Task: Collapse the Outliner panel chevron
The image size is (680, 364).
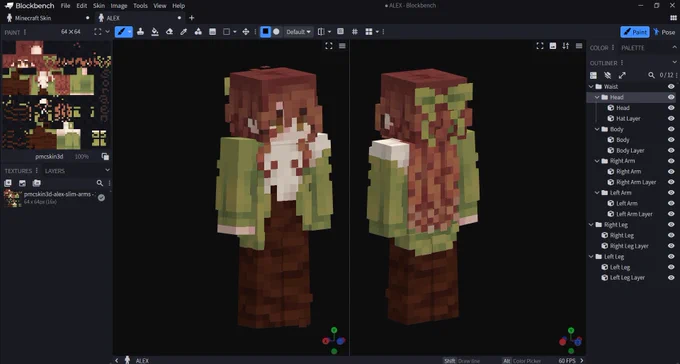Action: point(674,62)
